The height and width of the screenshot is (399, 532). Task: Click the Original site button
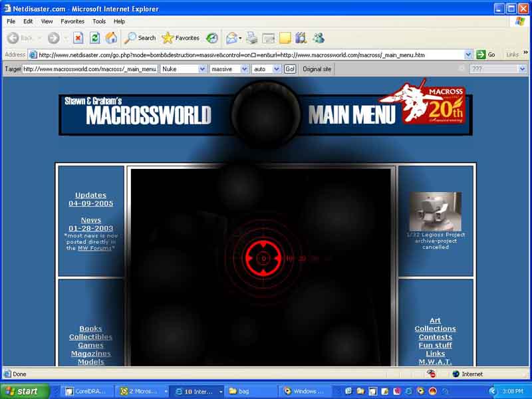(x=317, y=69)
